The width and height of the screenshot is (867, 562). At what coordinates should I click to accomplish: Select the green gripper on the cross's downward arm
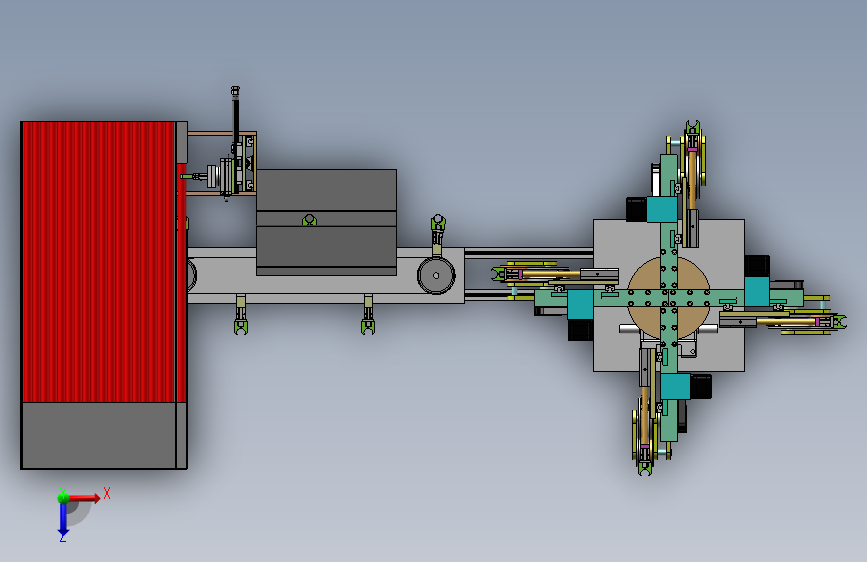tap(645, 468)
